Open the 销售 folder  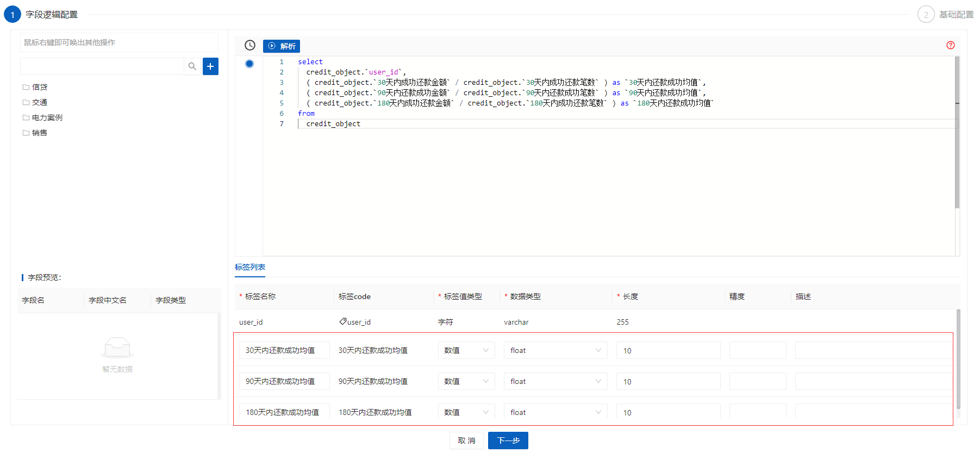(x=39, y=133)
